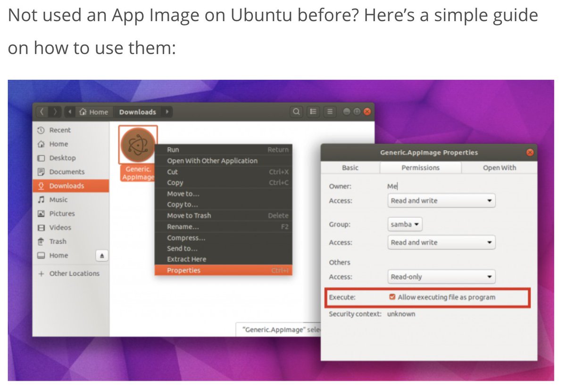The height and width of the screenshot is (392, 566).
Task: Open the Group Access dropdown
Action: pos(441,243)
